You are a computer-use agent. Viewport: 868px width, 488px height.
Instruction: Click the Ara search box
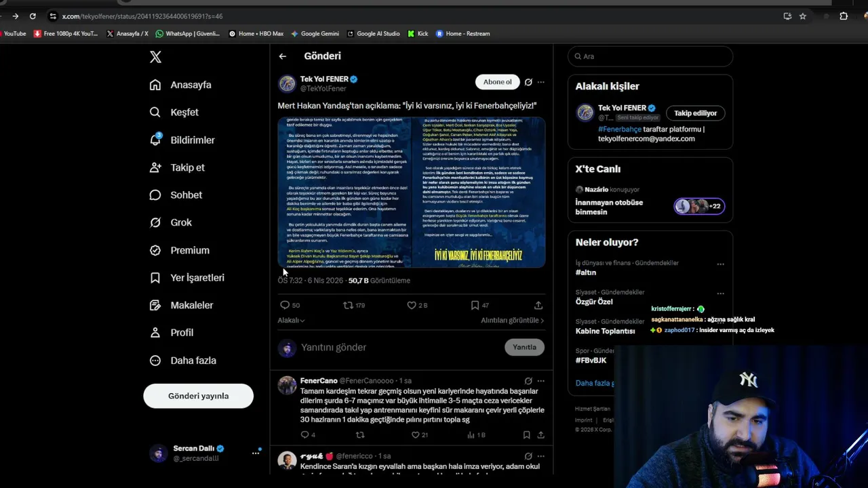point(650,56)
